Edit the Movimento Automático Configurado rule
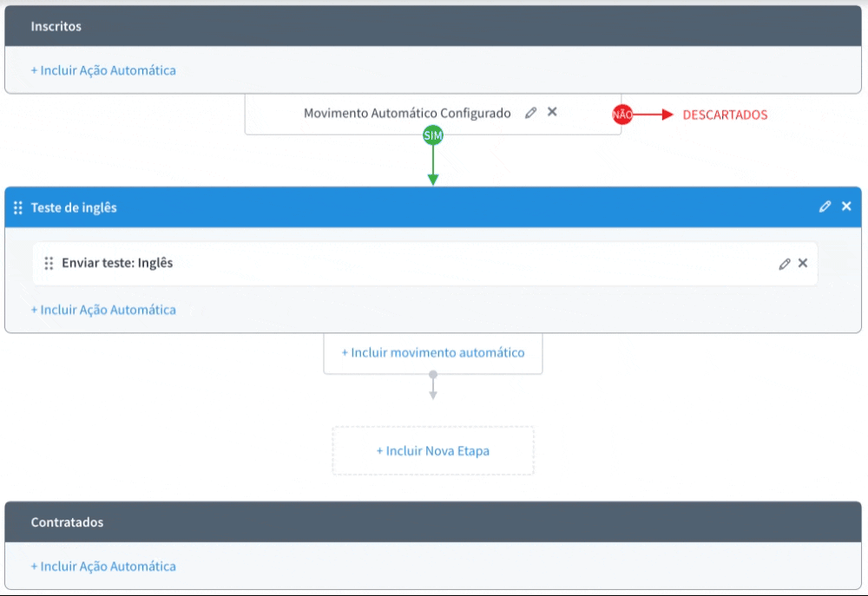The width and height of the screenshot is (868, 596). 531,113
